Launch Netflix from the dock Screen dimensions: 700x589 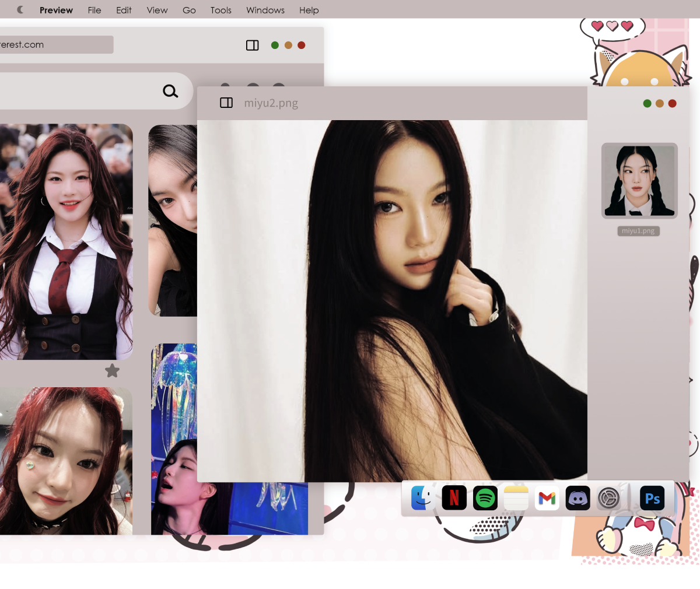pos(454,498)
